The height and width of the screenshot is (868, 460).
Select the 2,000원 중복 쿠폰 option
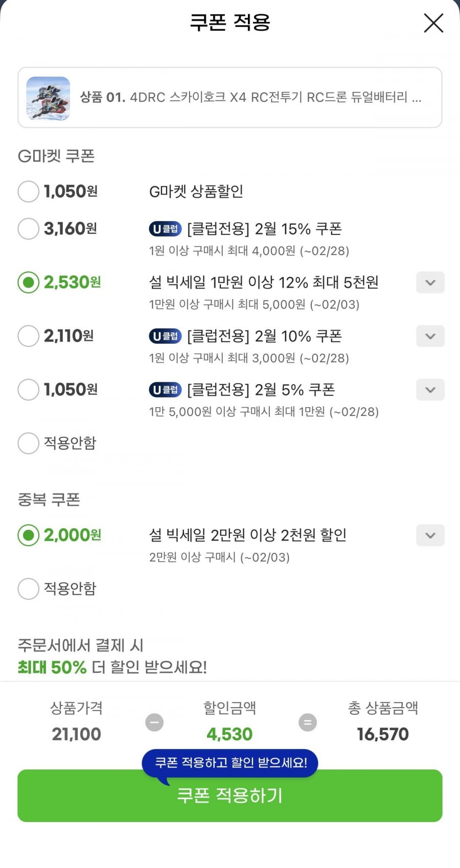pos(29,535)
